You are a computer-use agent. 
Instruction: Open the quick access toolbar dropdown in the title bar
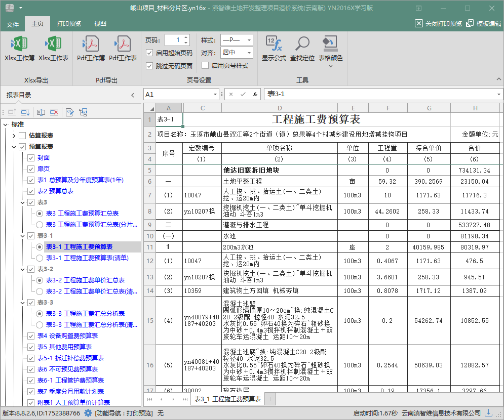[x=21, y=8]
